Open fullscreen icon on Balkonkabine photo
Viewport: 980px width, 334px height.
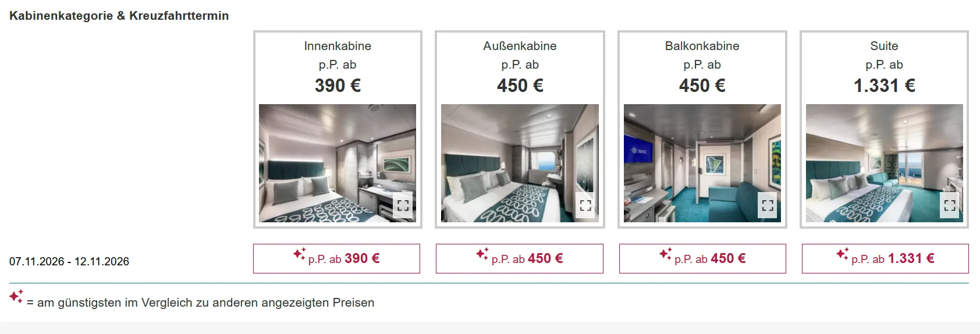[x=768, y=205]
